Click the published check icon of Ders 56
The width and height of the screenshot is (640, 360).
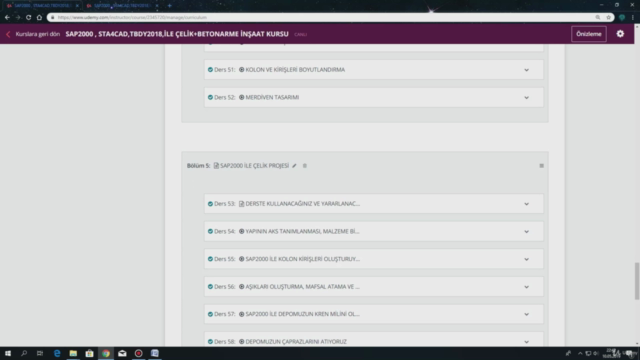click(210, 287)
